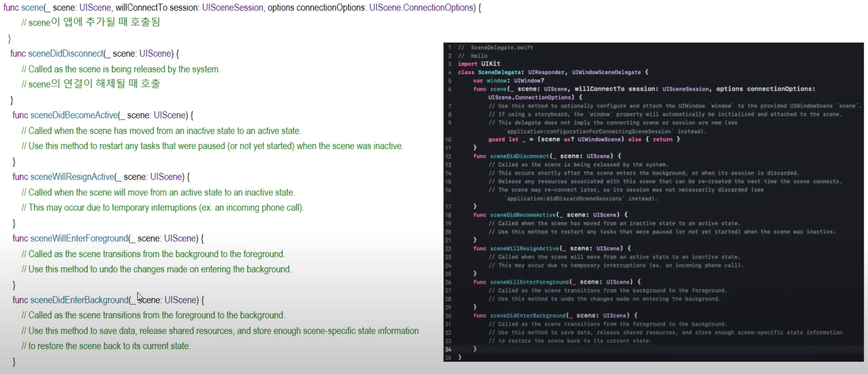Click the 'SceneDelegate.swift' comment on line 1
The height and width of the screenshot is (374, 868).
tap(502, 47)
